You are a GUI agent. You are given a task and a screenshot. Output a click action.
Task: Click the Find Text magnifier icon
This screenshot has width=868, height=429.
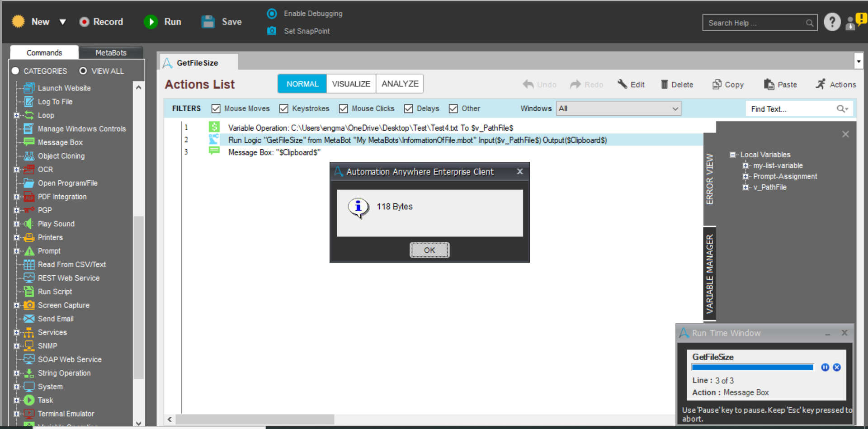click(x=842, y=109)
